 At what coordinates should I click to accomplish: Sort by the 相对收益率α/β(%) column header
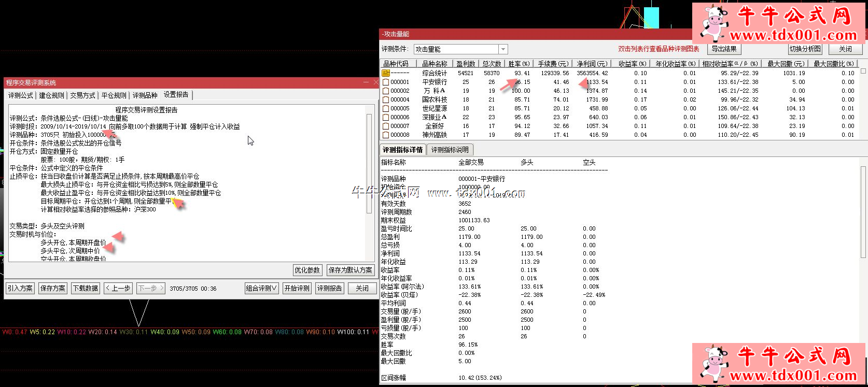[730, 64]
